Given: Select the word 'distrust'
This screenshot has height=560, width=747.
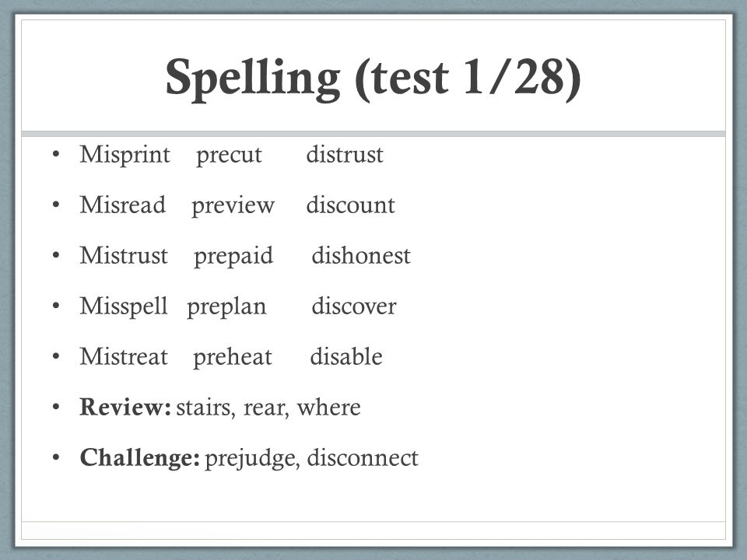Looking at the screenshot, I should pos(345,154).
